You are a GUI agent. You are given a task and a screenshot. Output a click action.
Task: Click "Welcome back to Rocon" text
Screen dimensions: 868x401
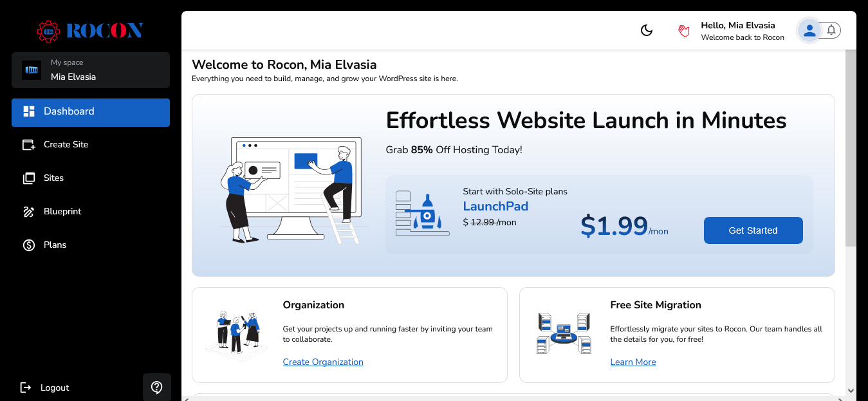click(x=743, y=37)
